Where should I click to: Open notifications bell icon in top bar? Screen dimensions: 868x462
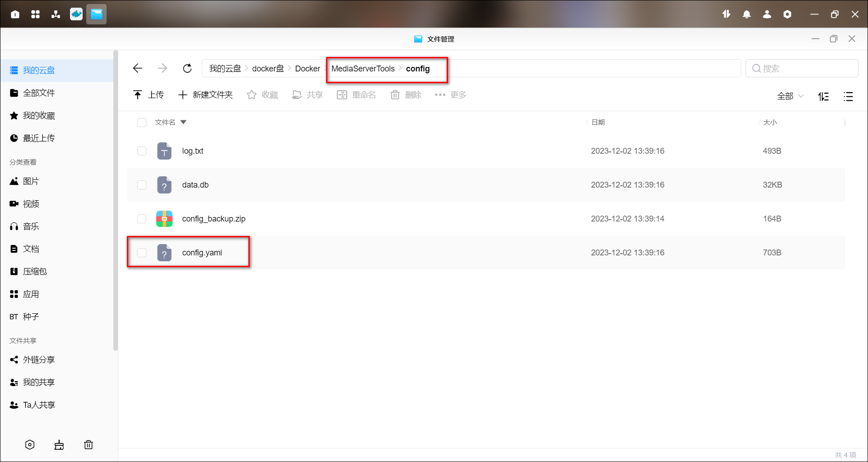tap(747, 14)
